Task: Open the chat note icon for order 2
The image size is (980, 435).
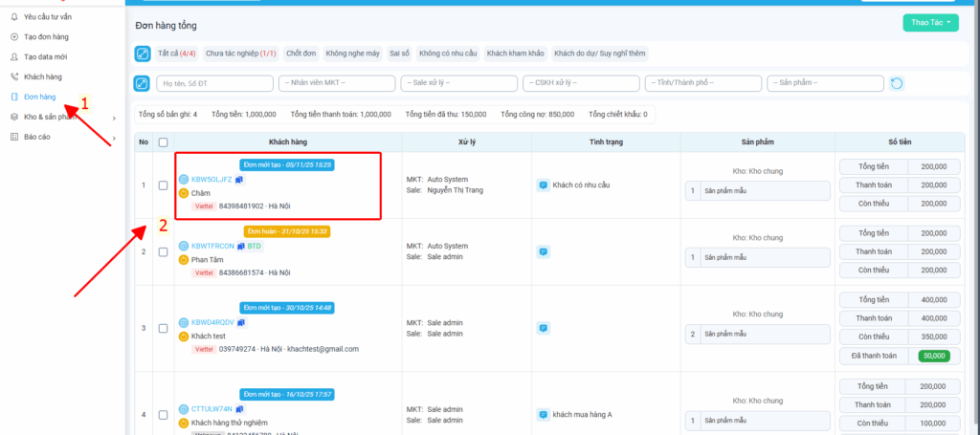Action: point(544,251)
